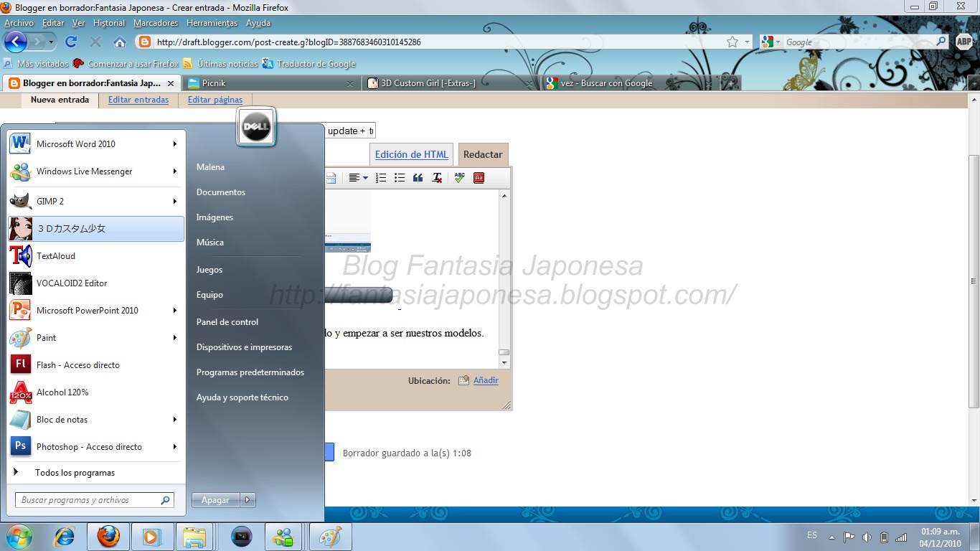
Task: Click the Apagar shutdown button
Action: click(216, 500)
